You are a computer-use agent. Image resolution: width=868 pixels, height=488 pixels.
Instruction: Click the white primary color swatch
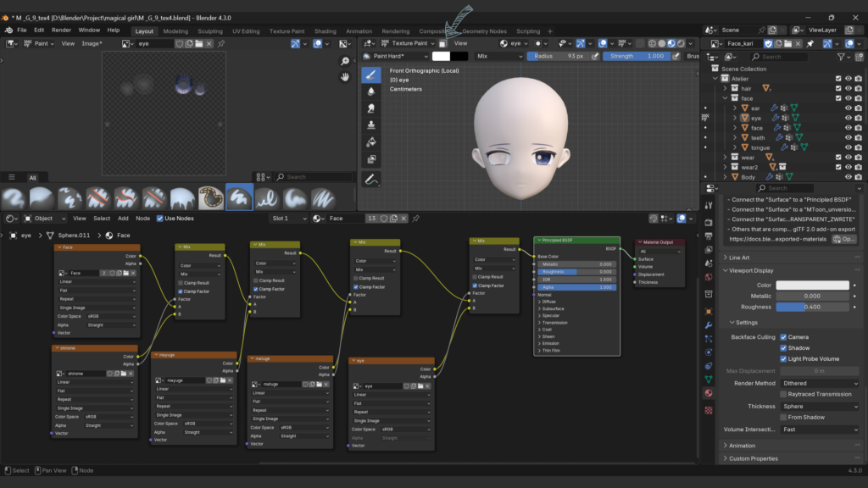(441, 56)
